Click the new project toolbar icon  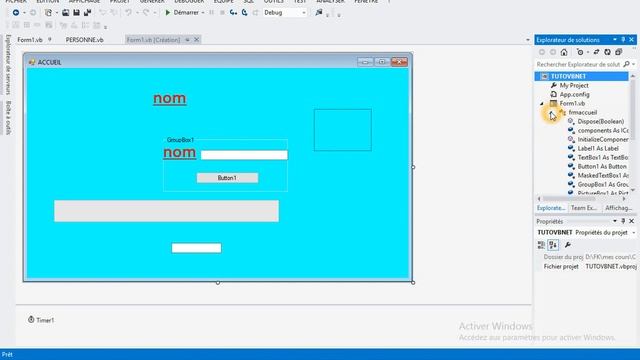pyautogui.click(x=48, y=13)
